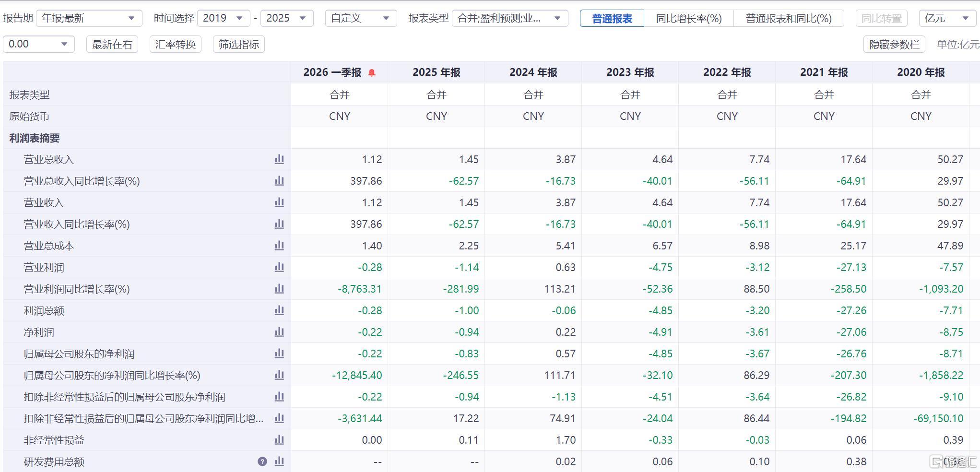Viewport: 980px width, 472px height.
Task: Click the help question mark beside 研发费用总额
Action: [262, 461]
